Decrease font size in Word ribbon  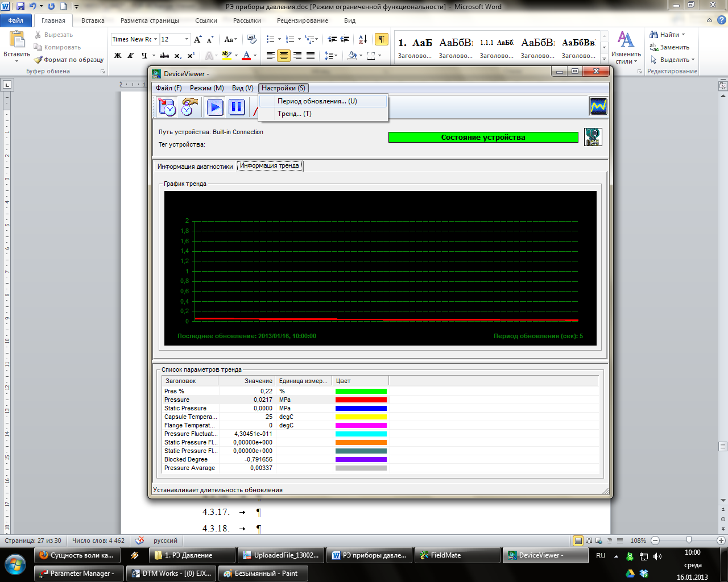coord(210,39)
